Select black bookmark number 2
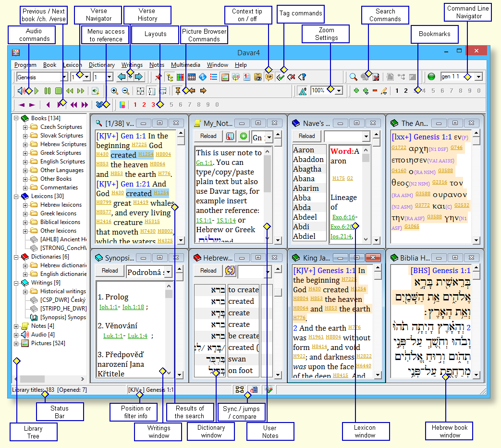The width and height of the screenshot is (501, 448). pos(406,91)
